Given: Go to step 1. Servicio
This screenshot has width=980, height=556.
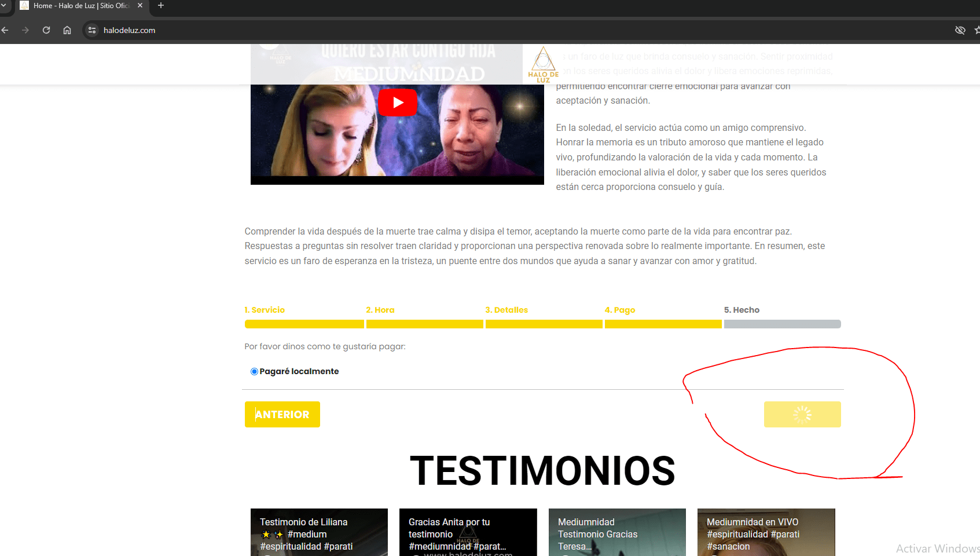Looking at the screenshot, I should click(x=265, y=310).
